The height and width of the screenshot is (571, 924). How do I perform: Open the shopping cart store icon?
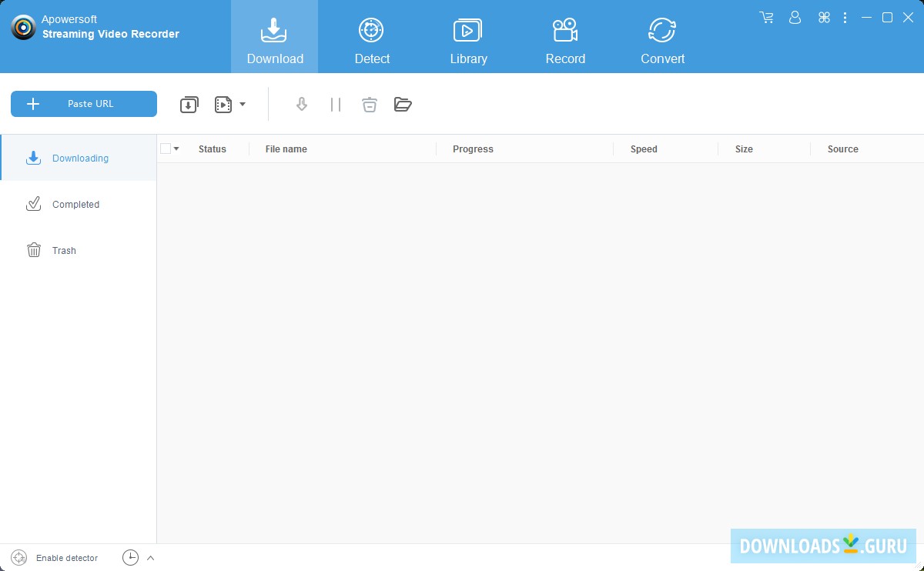[x=765, y=17]
